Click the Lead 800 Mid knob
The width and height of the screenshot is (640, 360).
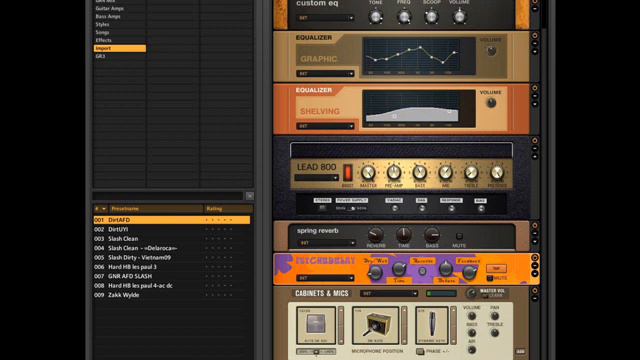coord(445,173)
